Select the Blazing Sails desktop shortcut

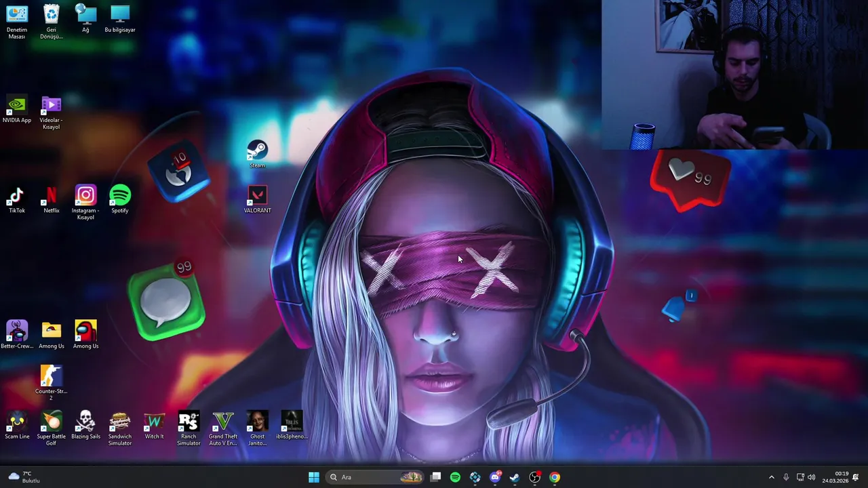[85, 426]
